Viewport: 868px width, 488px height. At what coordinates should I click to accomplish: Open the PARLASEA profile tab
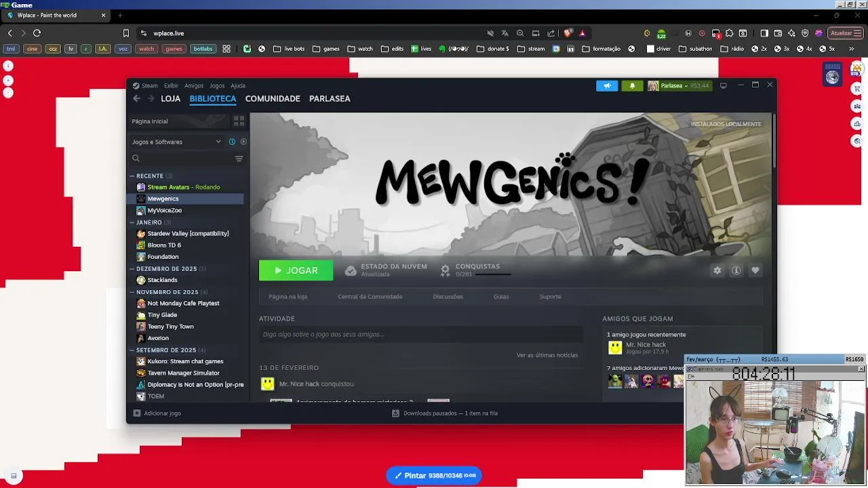[330, 98]
